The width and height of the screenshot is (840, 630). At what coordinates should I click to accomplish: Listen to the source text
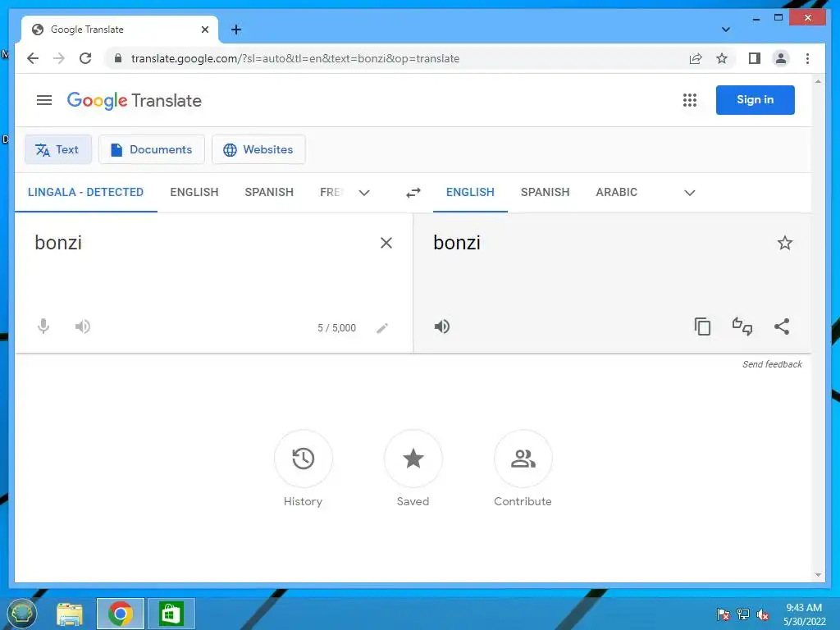[x=83, y=326]
